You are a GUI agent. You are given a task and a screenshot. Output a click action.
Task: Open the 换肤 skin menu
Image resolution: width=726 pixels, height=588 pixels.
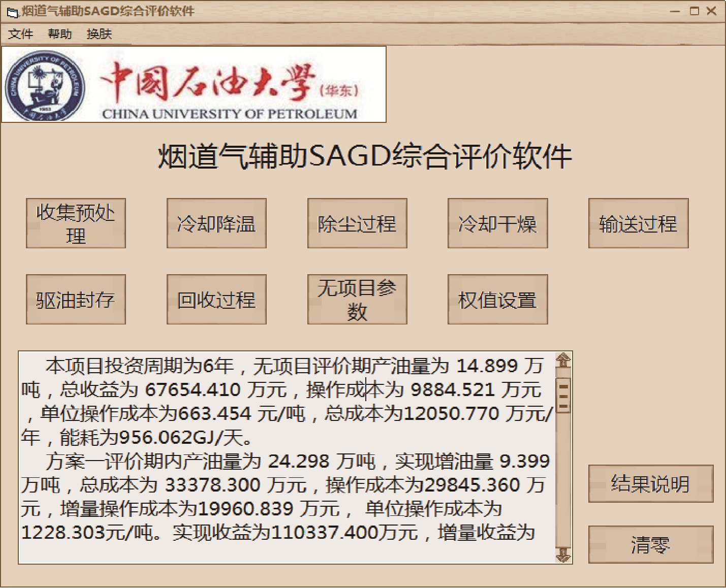99,34
